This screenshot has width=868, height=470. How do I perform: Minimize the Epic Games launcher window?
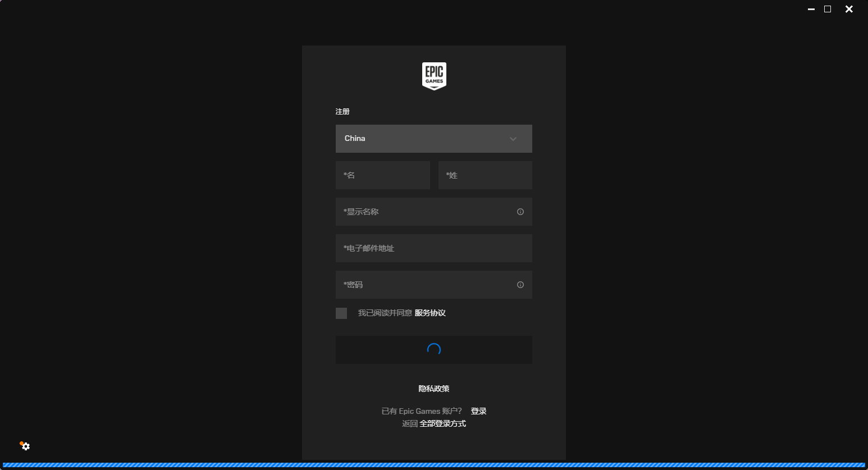coord(811,9)
